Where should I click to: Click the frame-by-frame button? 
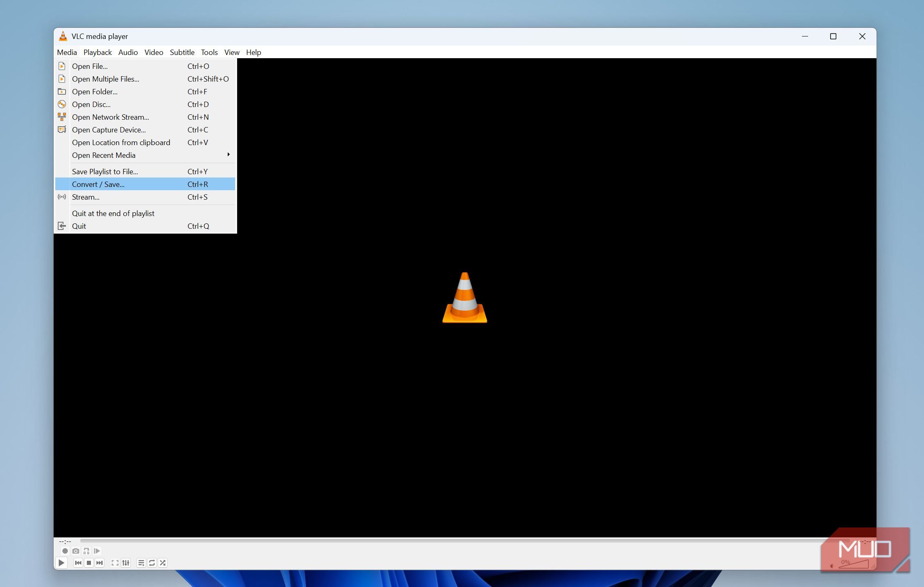pyautogui.click(x=97, y=551)
